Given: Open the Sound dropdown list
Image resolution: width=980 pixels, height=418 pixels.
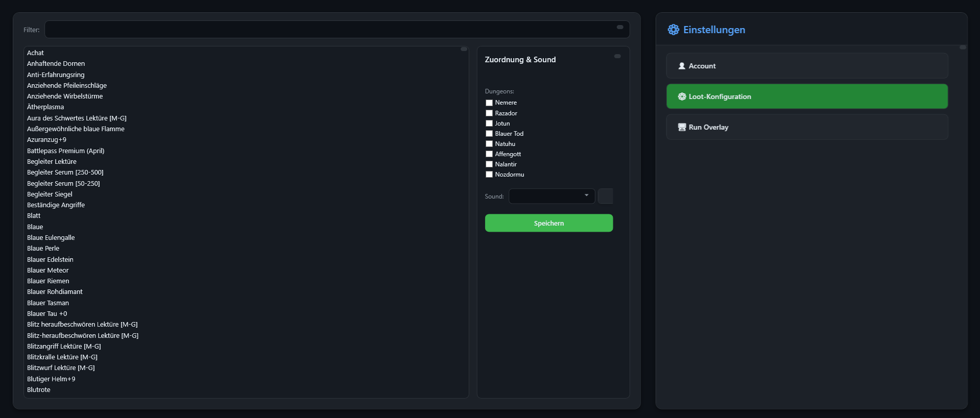Looking at the screenshot, I should 552,196.
